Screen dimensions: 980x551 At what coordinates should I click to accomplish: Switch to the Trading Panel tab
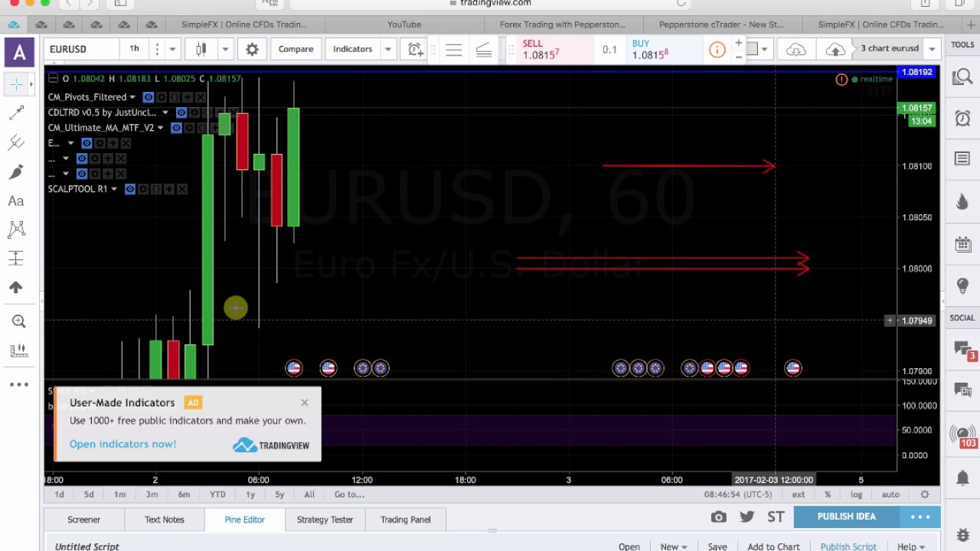[405, 520]
